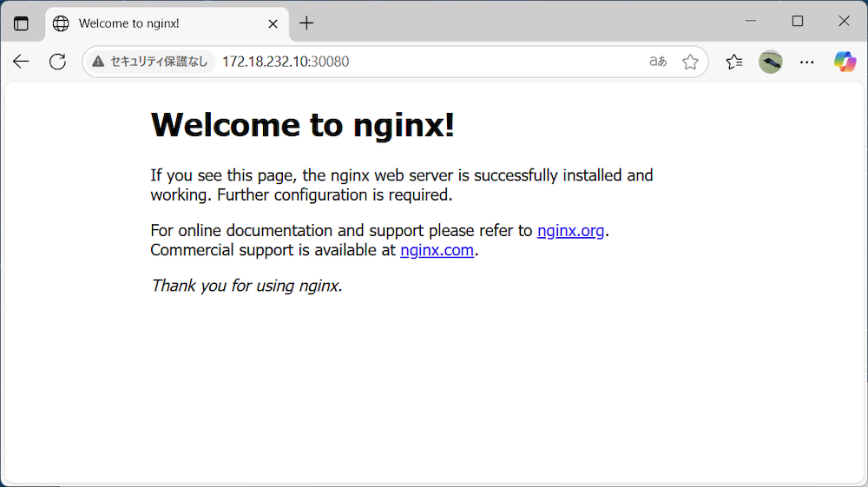Open the tab actions menu icon
This screenshot has height=487, width=868.
coord(21,23)
